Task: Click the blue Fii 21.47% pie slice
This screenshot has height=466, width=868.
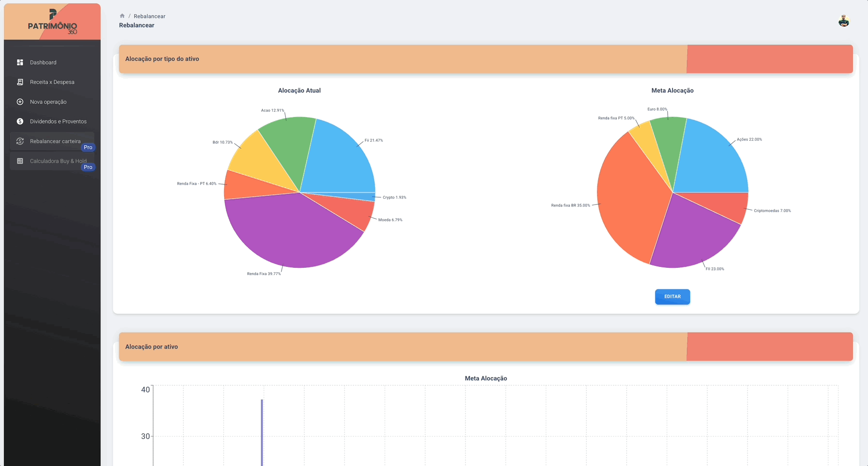Action: [339, 160]
